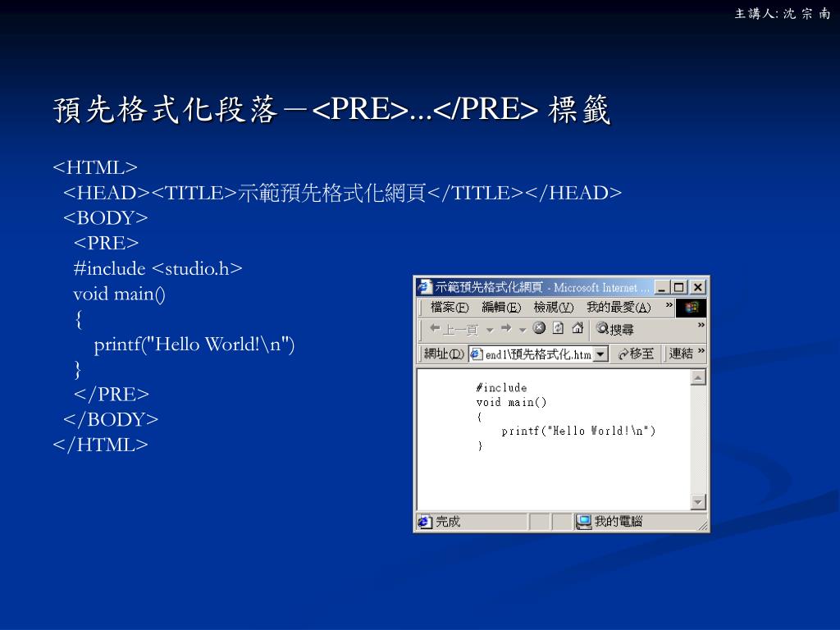Click the page icon inside address field
The height and width of the screenshot is (630, 840).
point(477,354)
